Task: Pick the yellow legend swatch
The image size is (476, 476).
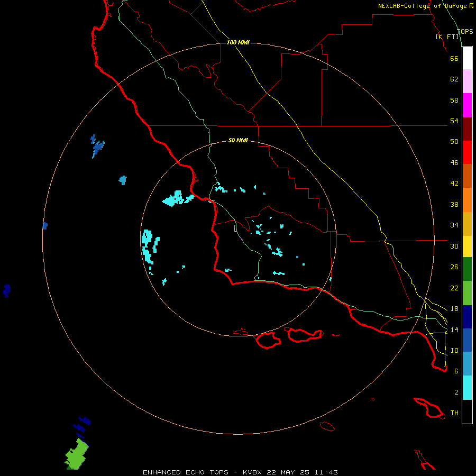Action: pos(467,246)
